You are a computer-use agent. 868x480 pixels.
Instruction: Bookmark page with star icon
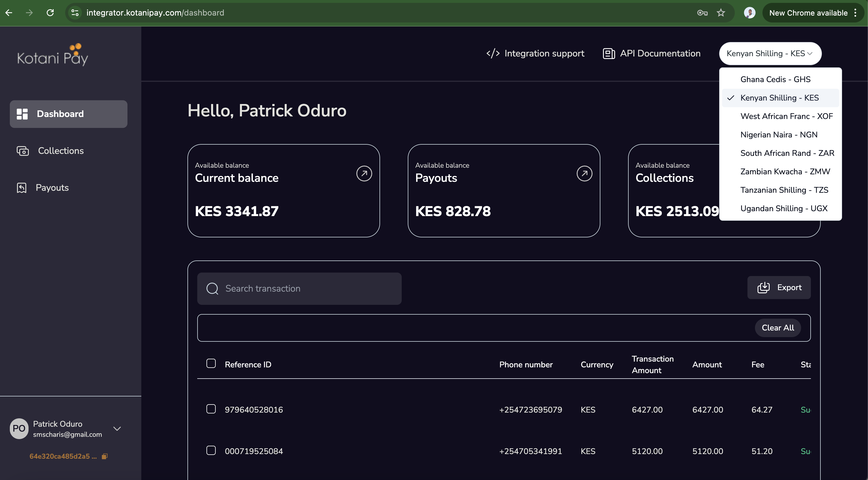(721, 13)
